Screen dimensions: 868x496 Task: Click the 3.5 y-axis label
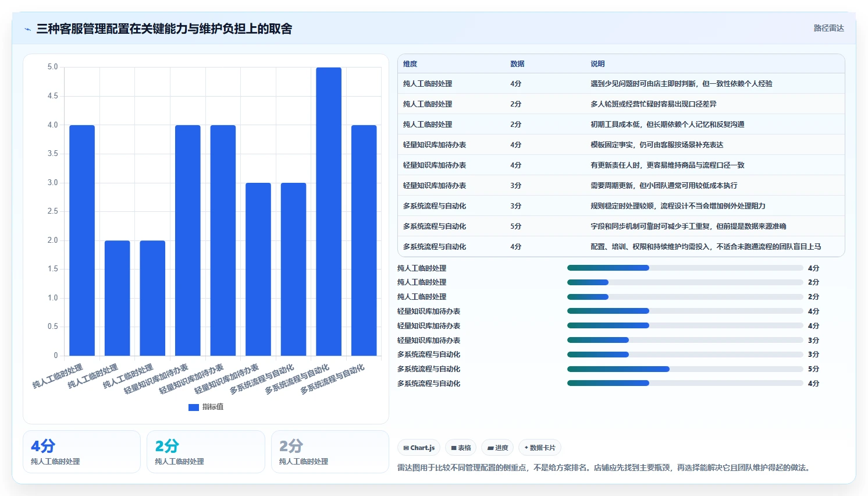coord(52,154)
